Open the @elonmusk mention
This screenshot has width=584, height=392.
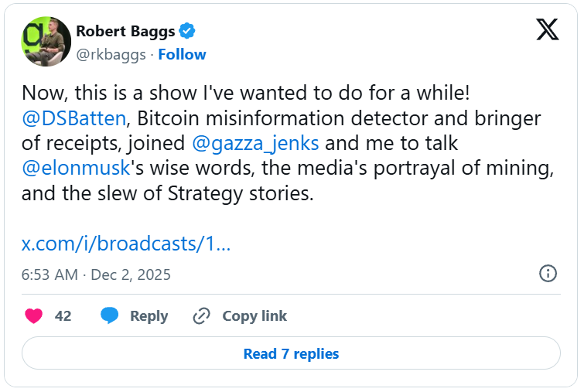point(69,168)
